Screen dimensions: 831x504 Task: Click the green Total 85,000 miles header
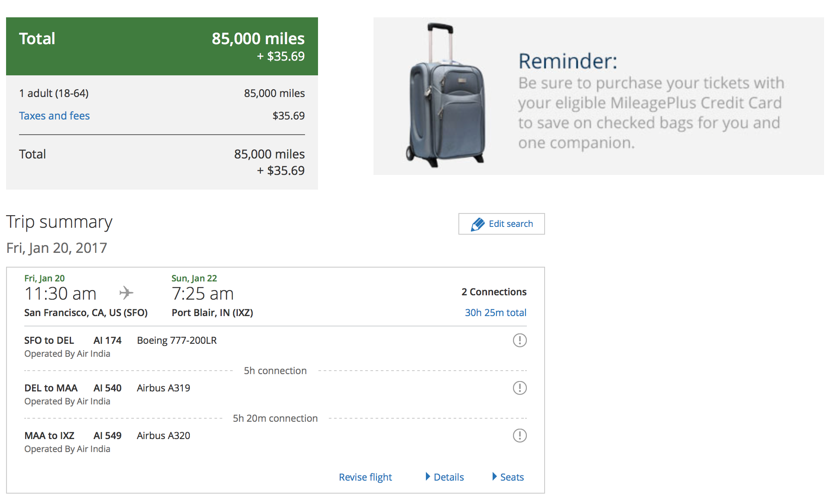[x=162, y=46]
